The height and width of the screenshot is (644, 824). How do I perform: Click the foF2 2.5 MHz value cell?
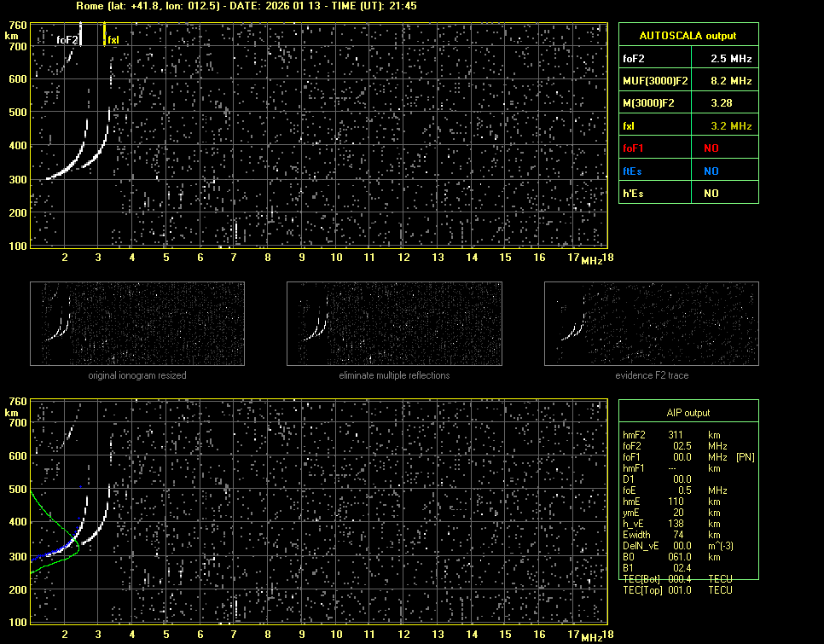(x=724, y=60)
